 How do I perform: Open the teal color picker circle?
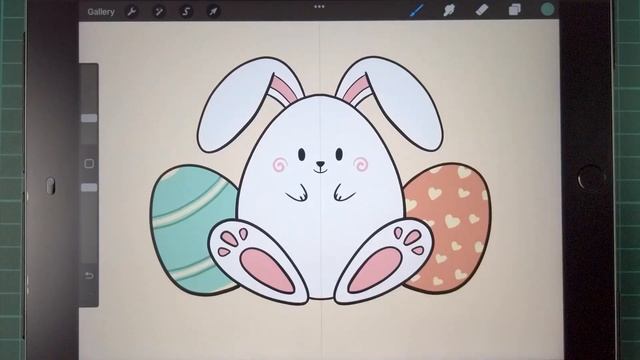click(547, 9)
